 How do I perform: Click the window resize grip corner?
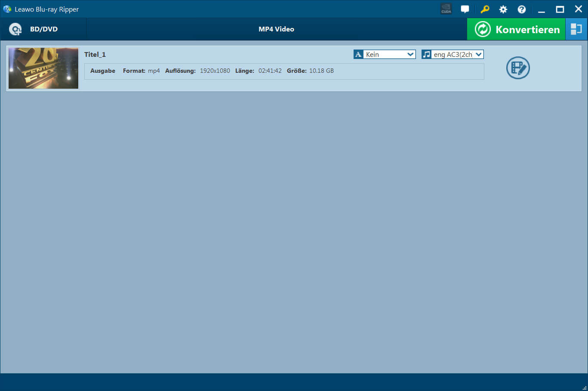[584, 388]
